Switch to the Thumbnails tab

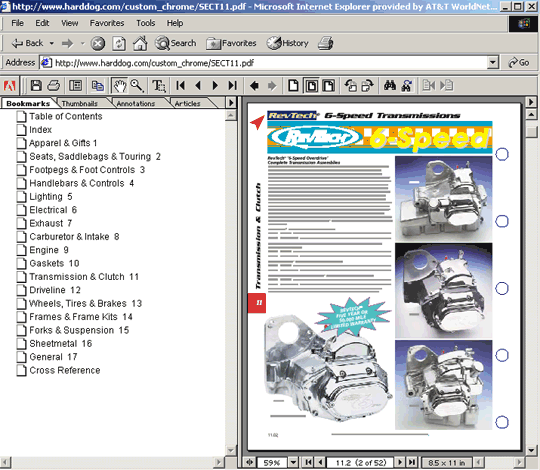pyautogui.click(x=80, y=103)
